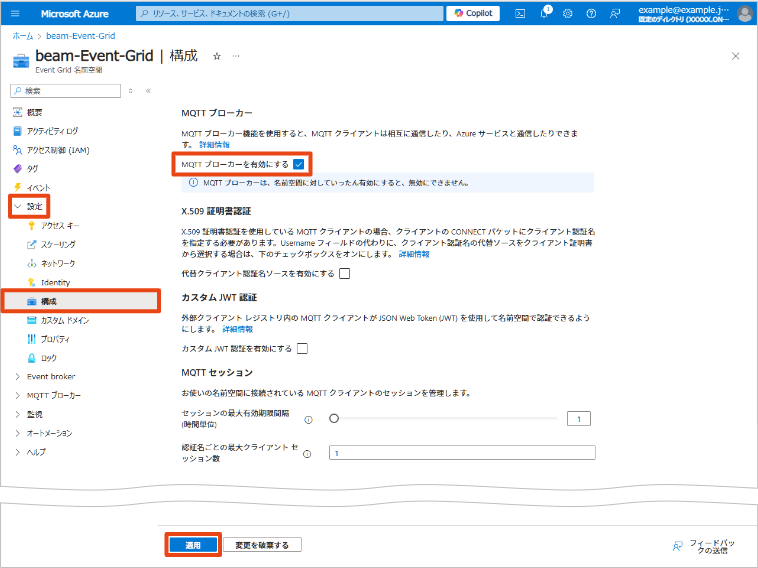Click the ロック padlock icon
This screenshot has width=758, height=568.
(x=31, y=358)
